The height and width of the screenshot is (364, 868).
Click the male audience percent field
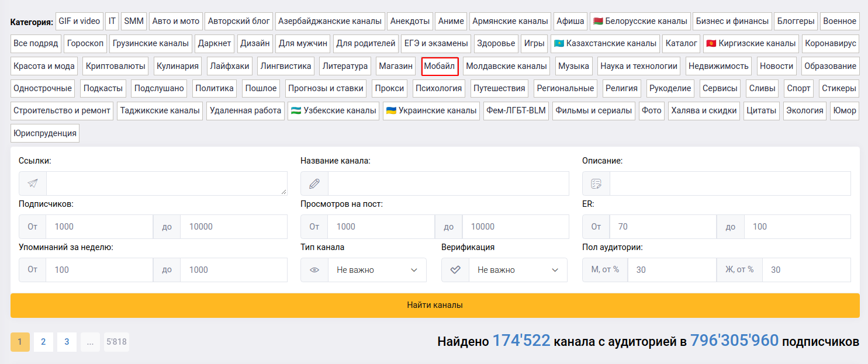click(672, 270)
